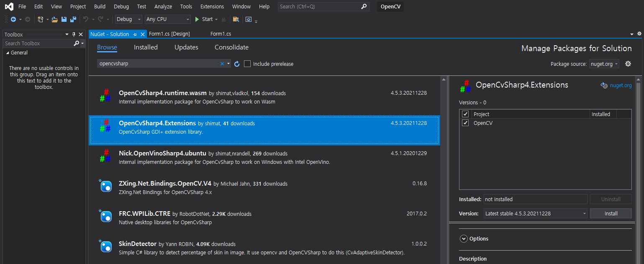Select the OpenCvSharp4.Extensions package row
Viewport: 644px width, 264px height.
click(x=264, y=130)
